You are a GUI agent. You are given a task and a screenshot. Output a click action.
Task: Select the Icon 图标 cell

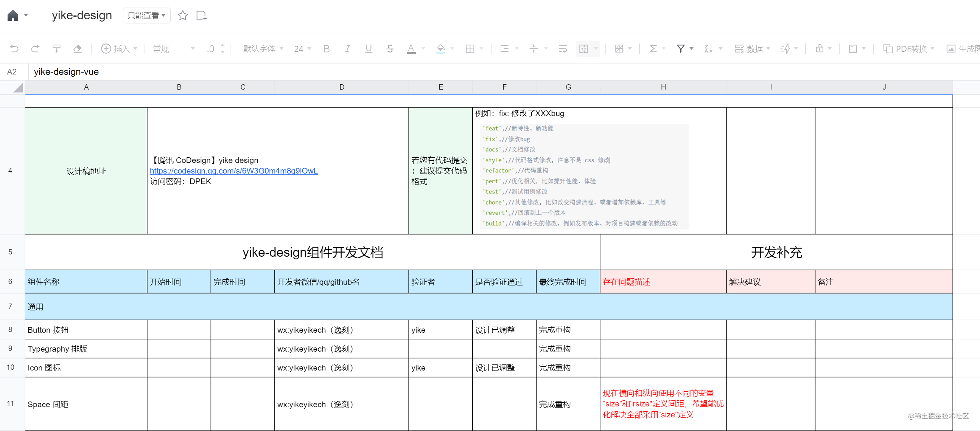pos(86,367)
